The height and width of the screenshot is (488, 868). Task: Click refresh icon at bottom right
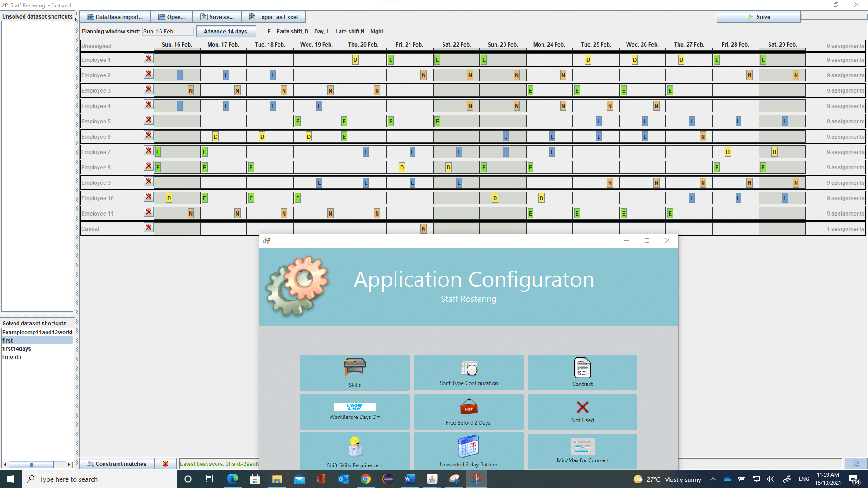point(856,464)
